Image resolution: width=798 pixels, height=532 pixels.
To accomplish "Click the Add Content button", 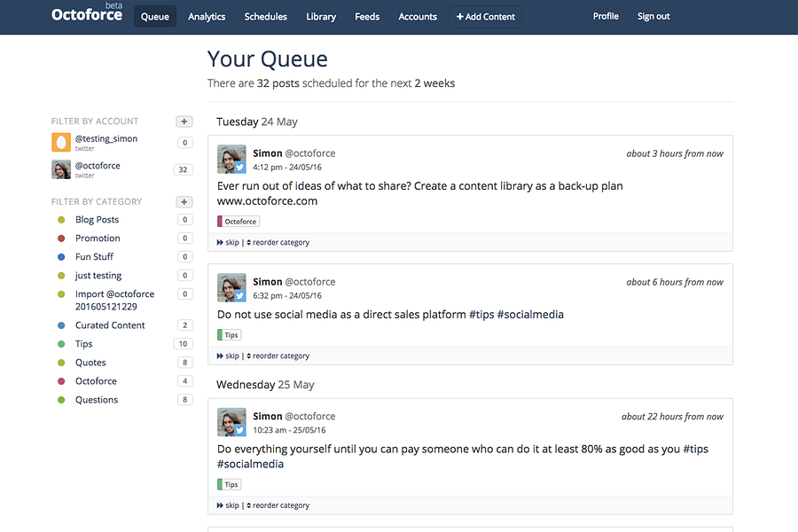I will point(486,16).
